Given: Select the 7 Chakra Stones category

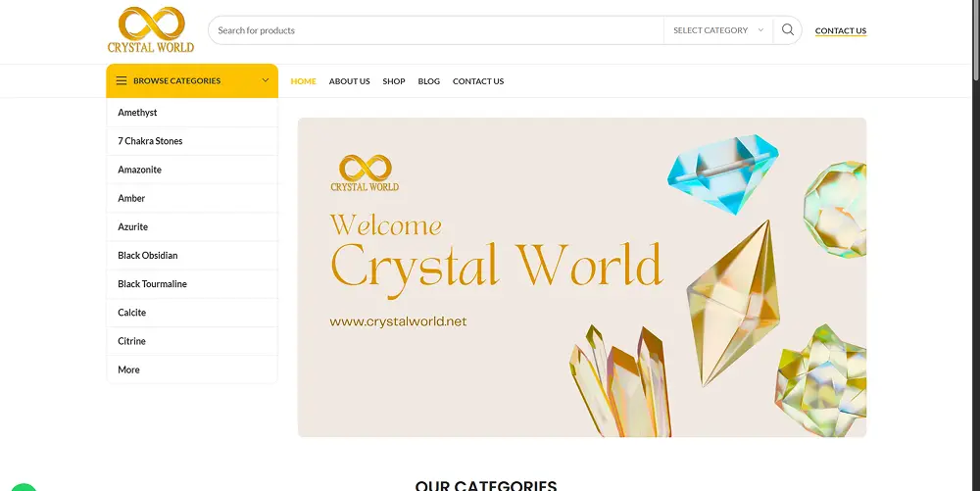Looking at the screenshot, I should 192,141.
